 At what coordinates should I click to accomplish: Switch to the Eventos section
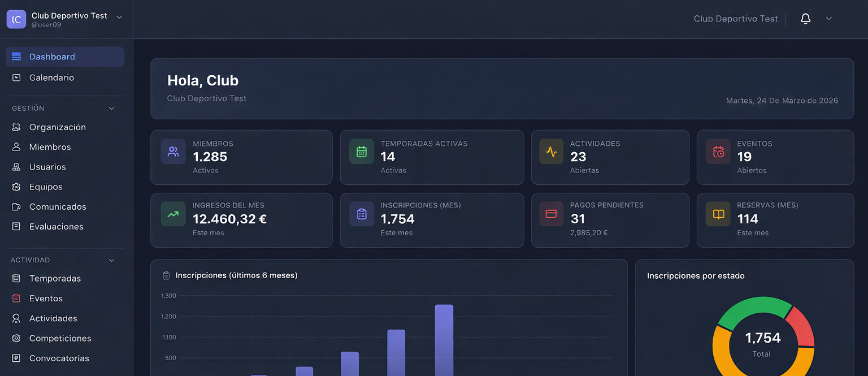pyautogui.click(x=46, y=298)
